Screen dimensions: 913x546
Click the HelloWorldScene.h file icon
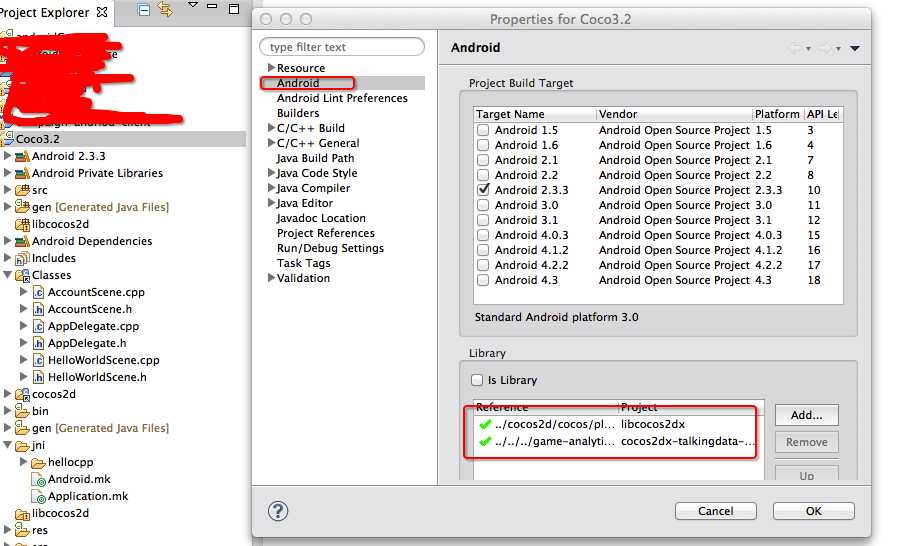38,377
